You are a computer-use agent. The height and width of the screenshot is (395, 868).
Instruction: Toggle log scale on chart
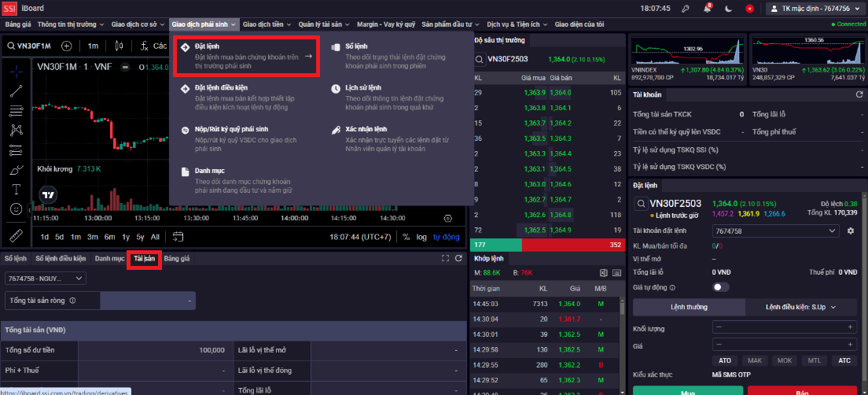click(422, 237)
